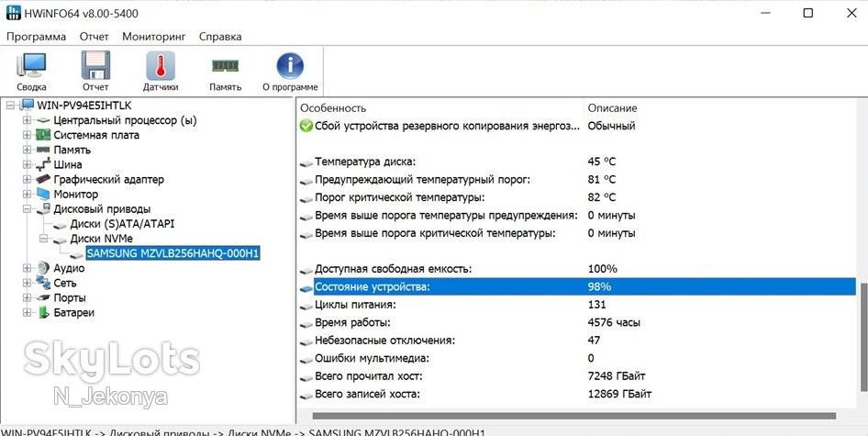
Task: Click the Отчет floppy disk toolbar icon
Action: tap(95, 71)
